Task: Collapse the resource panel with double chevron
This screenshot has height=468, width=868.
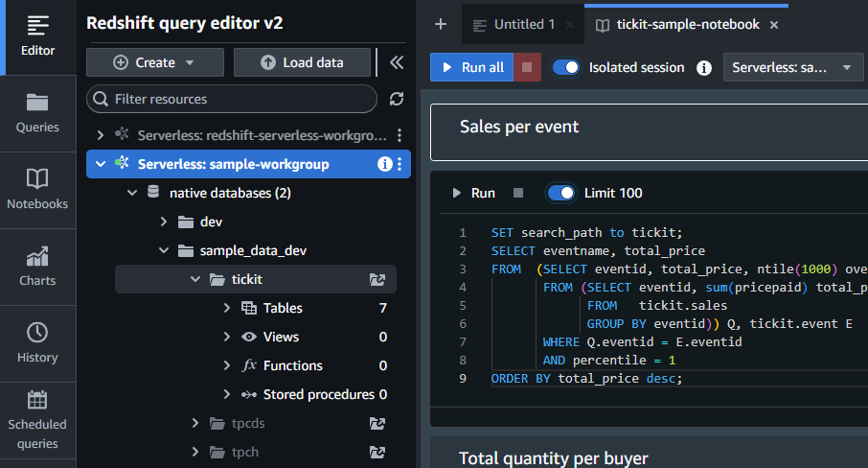Action: pyautogui.click(x=397, y=62)
